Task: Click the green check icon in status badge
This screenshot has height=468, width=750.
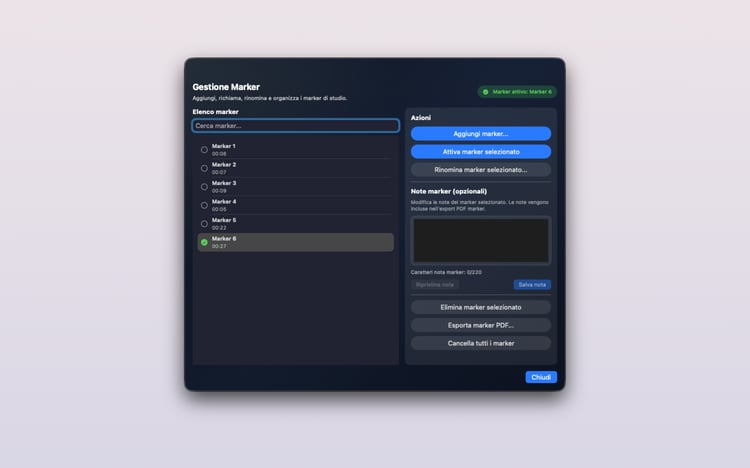Action: coord(485,92)
